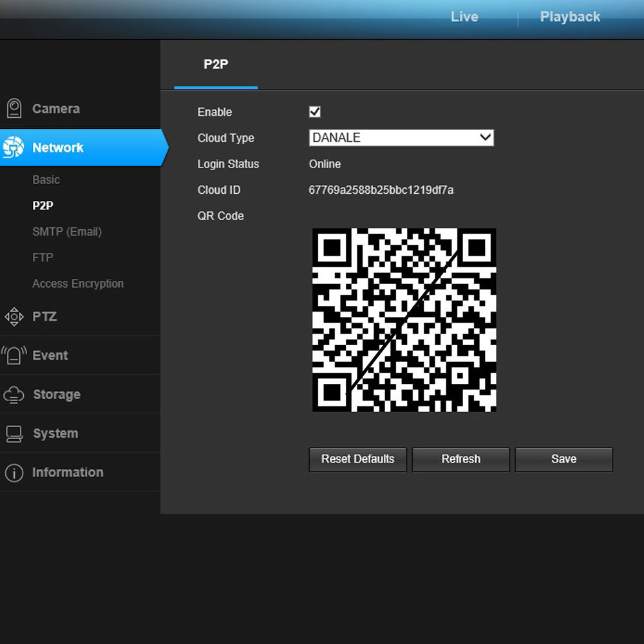
Task: Click the Reset Defaults button
Action: click(x=357, y=459)
